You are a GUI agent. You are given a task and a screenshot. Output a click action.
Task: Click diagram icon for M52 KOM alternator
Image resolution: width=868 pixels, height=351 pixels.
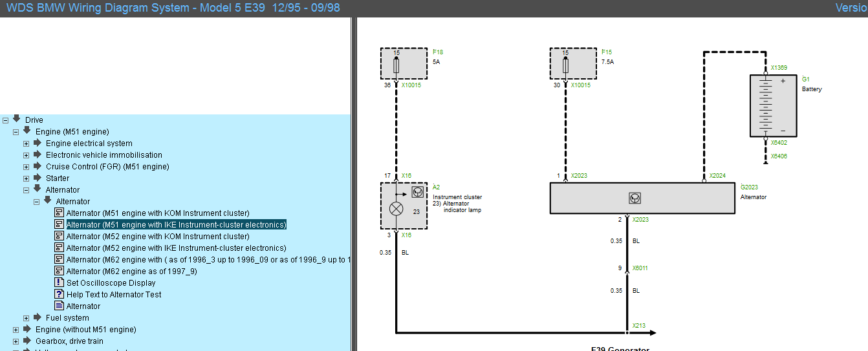pos(60,236)
